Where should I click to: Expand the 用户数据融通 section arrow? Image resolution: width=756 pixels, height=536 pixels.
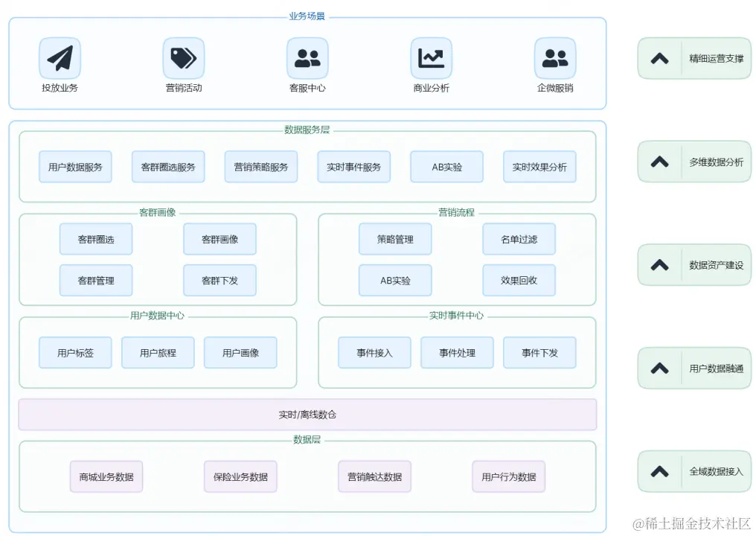(x=659, y=368)
